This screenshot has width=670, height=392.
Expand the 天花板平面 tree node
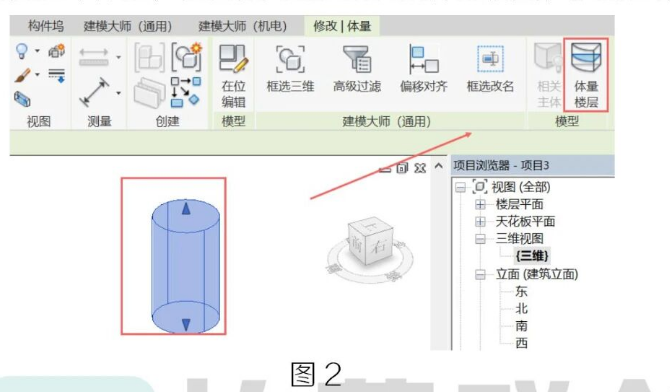pyautogui.click(x=480, y=221)
